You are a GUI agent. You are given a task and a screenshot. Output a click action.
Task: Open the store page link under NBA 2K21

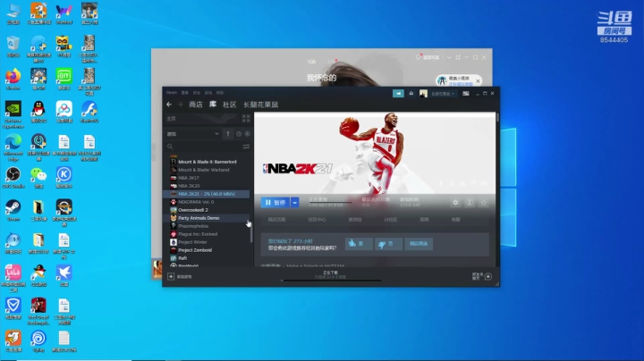[276, 220]
